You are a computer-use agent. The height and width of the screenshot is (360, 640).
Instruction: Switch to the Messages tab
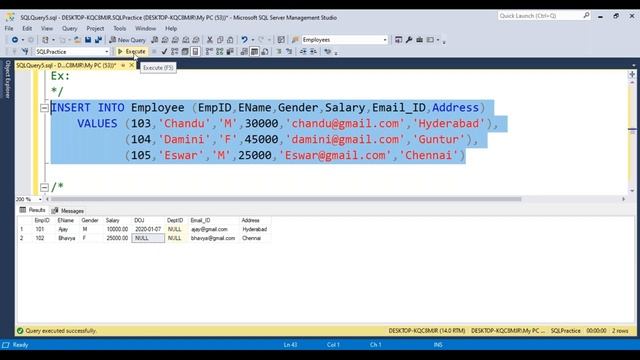pyautogui.click(x=68, y=211)
